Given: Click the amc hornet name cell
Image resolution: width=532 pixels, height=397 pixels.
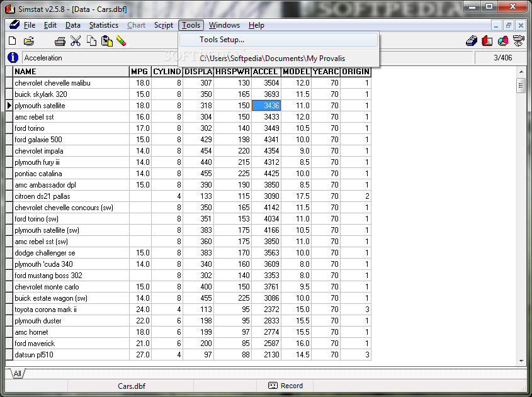Looking at the screenshot, I should [71, 332].
